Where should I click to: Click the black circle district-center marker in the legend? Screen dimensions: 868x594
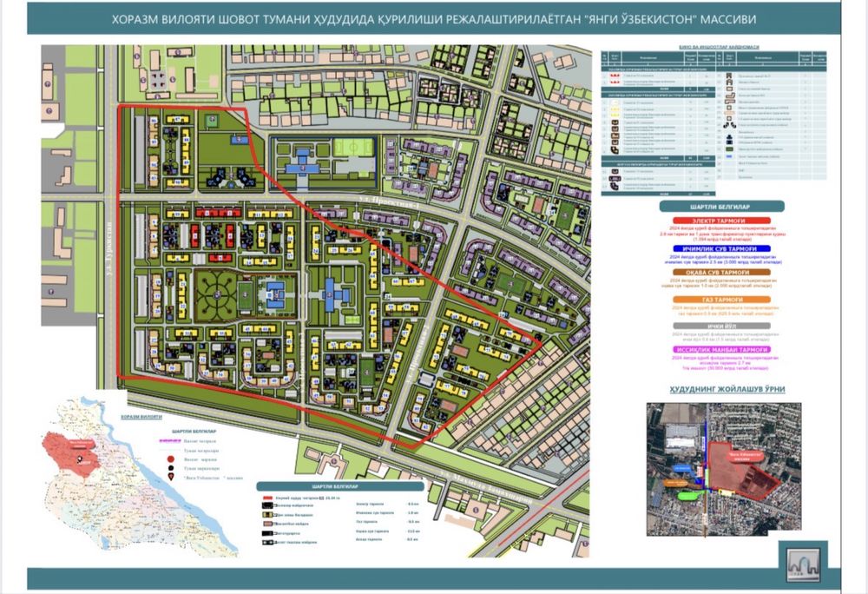[170, 468]
